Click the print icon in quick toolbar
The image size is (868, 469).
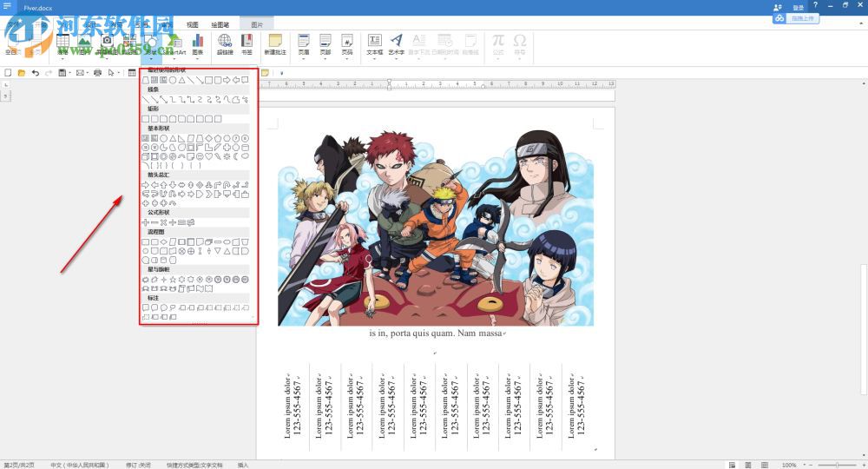coord(97,73)
